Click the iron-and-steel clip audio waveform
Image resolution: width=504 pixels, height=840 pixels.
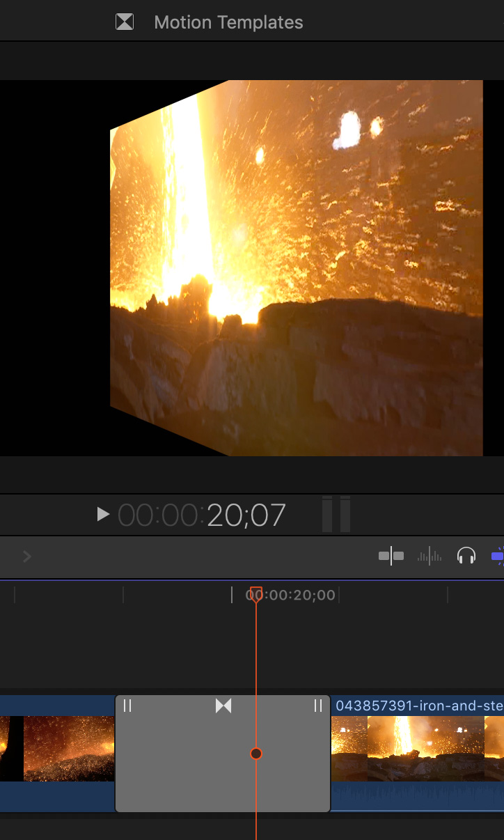[418, 795]
